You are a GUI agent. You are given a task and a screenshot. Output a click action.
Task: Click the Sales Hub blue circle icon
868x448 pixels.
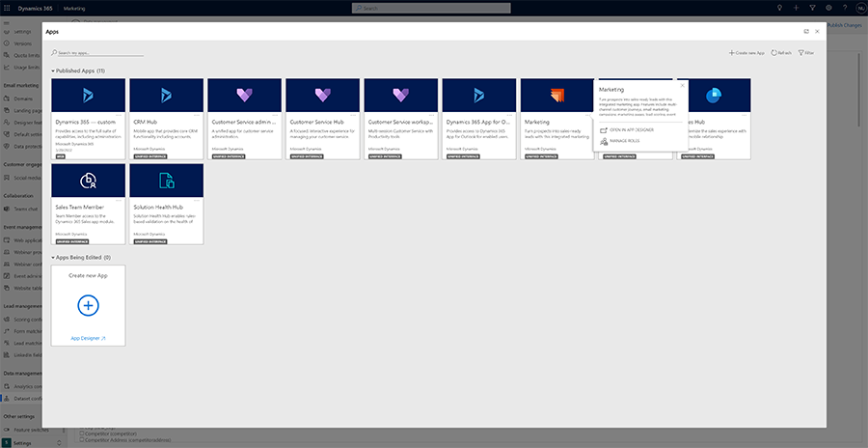click(x=714, y=96)
